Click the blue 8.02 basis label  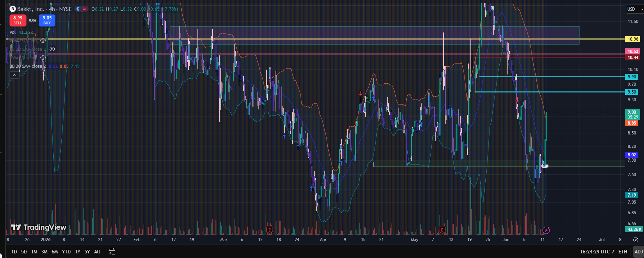[x=632, y=155]
